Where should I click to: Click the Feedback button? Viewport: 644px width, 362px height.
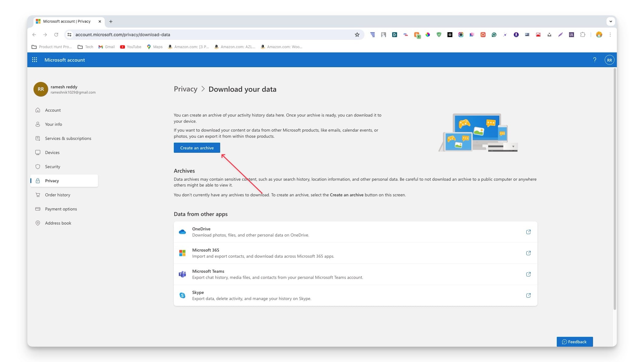tap(575, 342)
